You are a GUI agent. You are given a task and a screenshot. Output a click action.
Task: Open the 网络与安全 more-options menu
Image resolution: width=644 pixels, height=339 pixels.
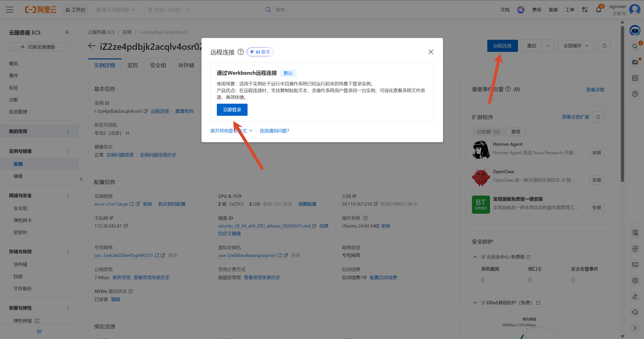pyautogui.click(x=68, y=196)
